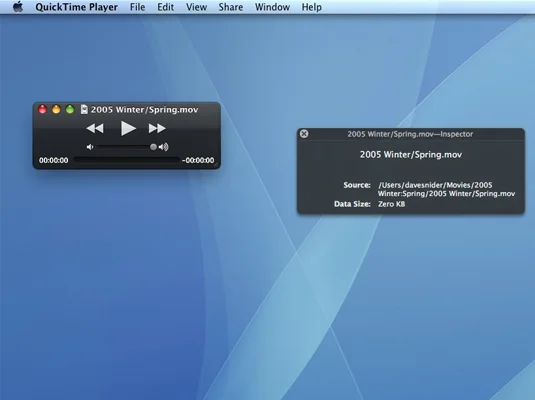Viewport: 535px width, 400px height.
Task: Zoom the player window with the green button
Action: [x=70, y=109]
